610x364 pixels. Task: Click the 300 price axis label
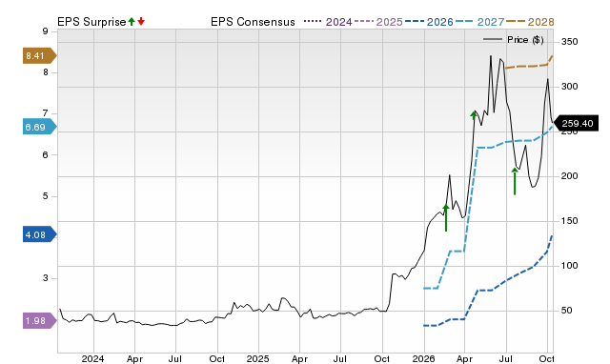569,87
